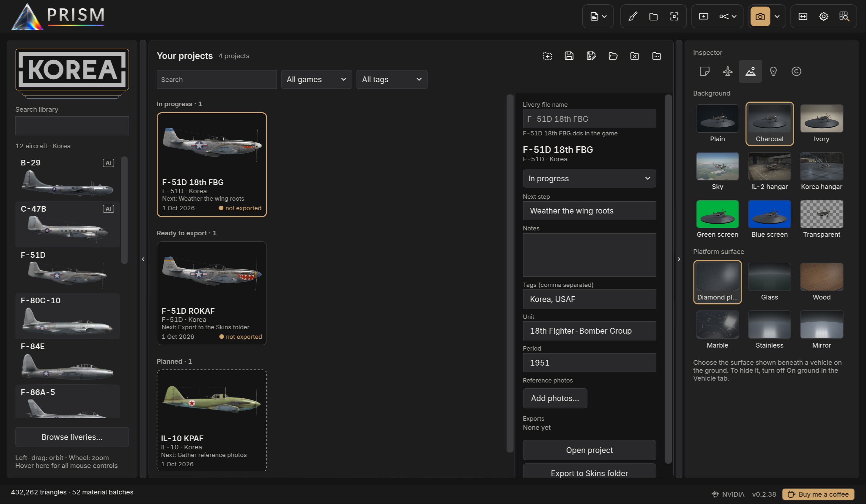Select the Sky background
Viewport: 866px width, 504px height.
click(x=717, y=171)
